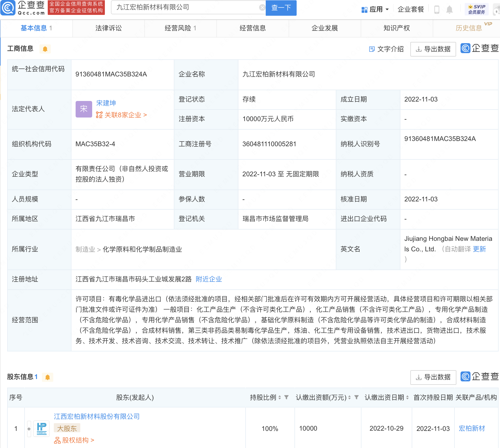Click the Qcc.com logo icon
The height and width of the screenshot is (448, 500).
click(x=8, y=8)
